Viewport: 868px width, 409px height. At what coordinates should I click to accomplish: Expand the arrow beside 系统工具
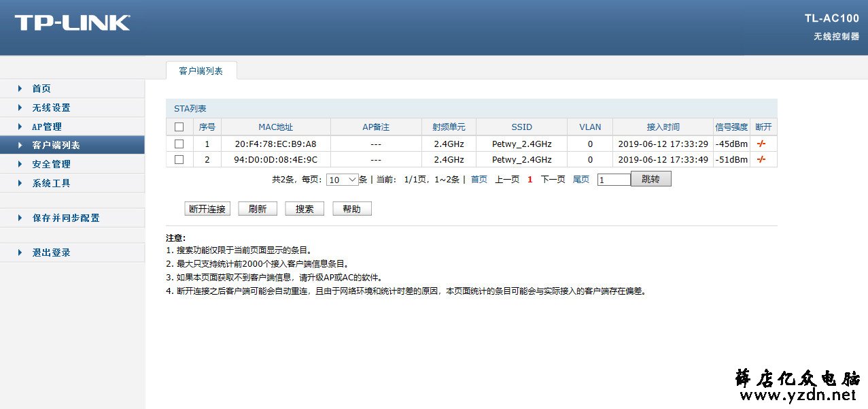pos(20,183)
